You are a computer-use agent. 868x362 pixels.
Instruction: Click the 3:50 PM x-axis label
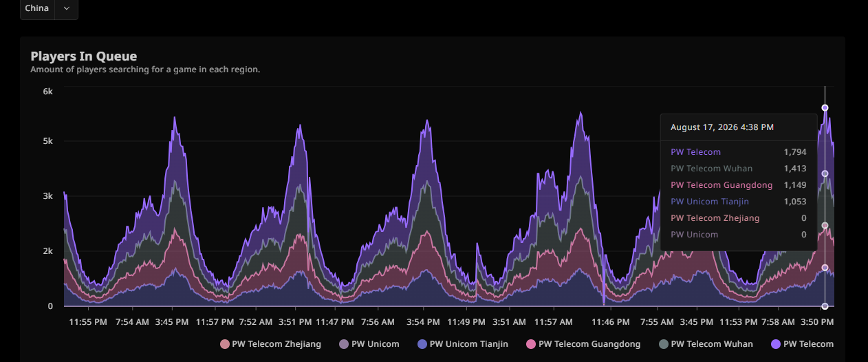pyautogui.click(x=818, y=321)
